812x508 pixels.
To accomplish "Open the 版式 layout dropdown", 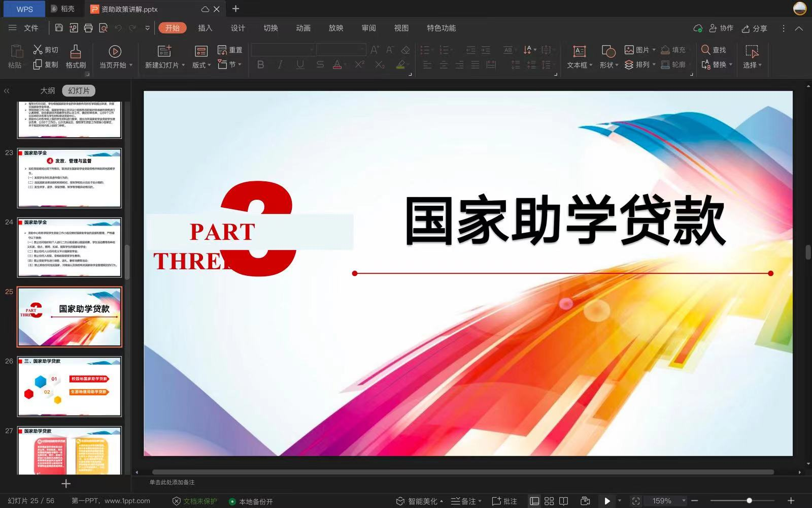I will tap(201, 65).
